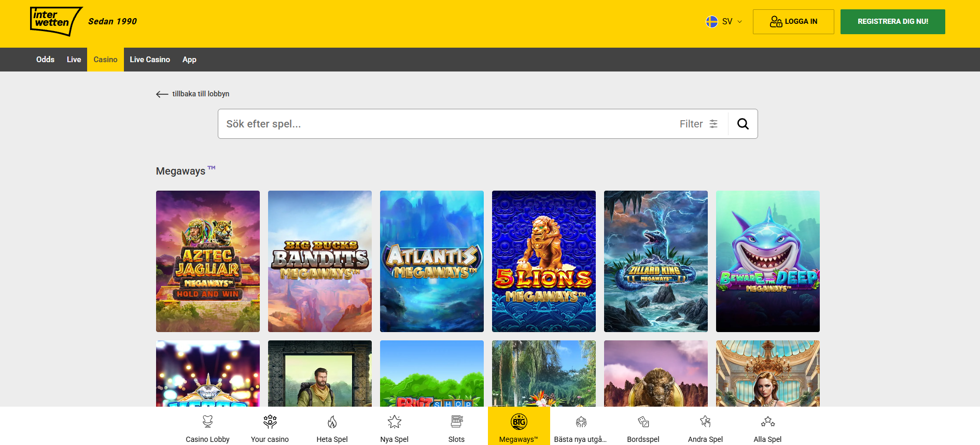
Task: Launch 5 Lions Megaways game
Action: click(x=544, y=261)
